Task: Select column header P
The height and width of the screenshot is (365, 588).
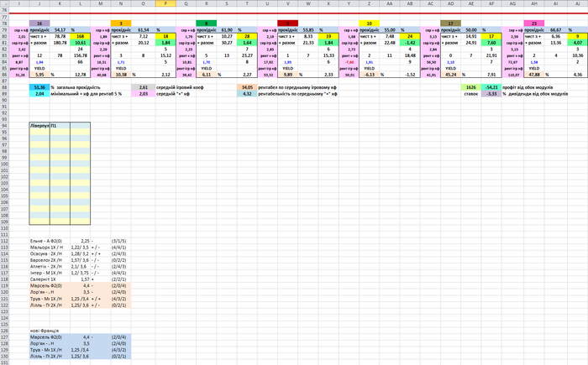Action: coord(165,3)
